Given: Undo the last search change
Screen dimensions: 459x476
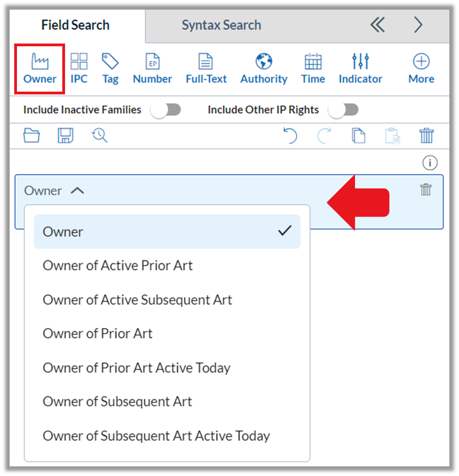Looking at the screenshot, I should coord(290,136).
